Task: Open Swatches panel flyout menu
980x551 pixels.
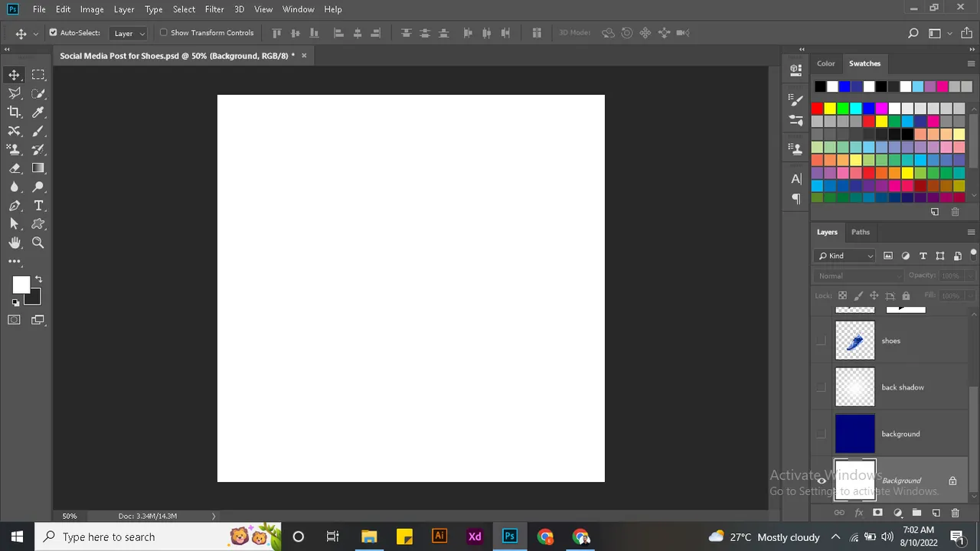Action: (972, 64)
